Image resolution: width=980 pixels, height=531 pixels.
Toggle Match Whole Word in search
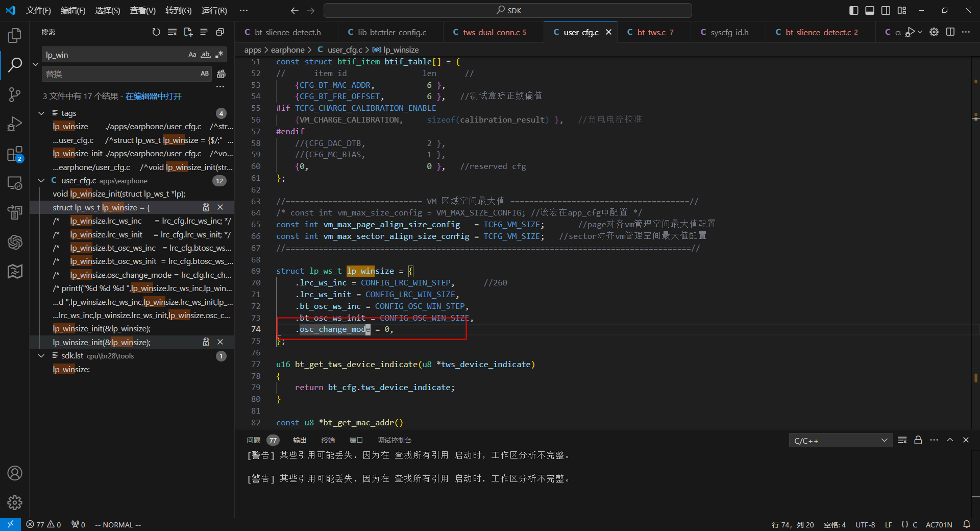point(206,55)
